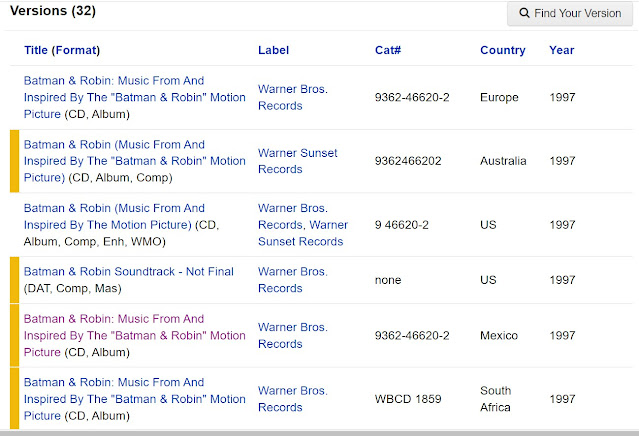Sort versions by Year column header

pyautogui.click(x=562, y=50)
